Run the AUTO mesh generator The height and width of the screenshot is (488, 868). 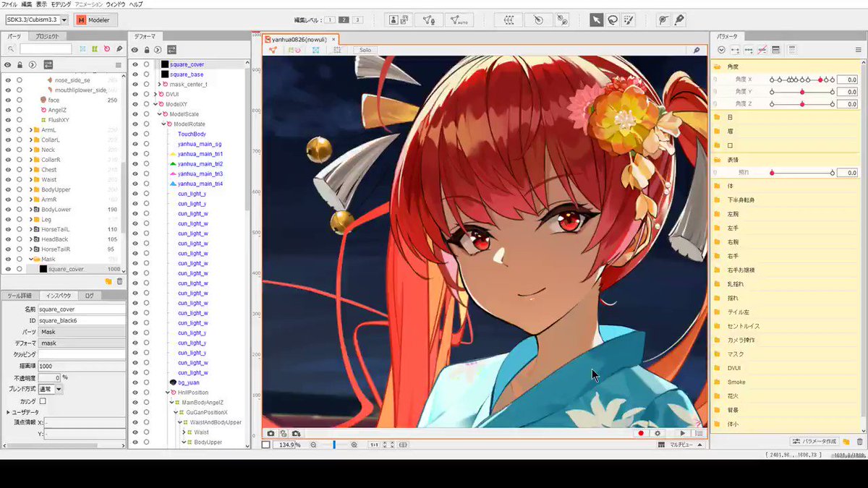[x=458, y=20]
